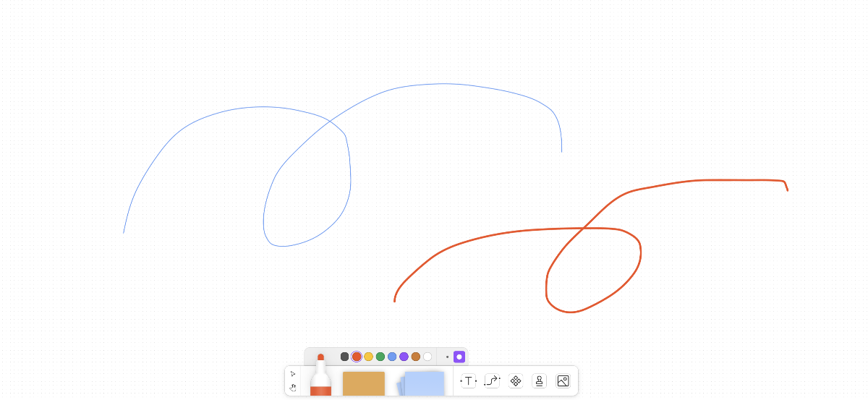The image size is (868, 400).
Task: Insert an image with Image tool
Action: 563,380
